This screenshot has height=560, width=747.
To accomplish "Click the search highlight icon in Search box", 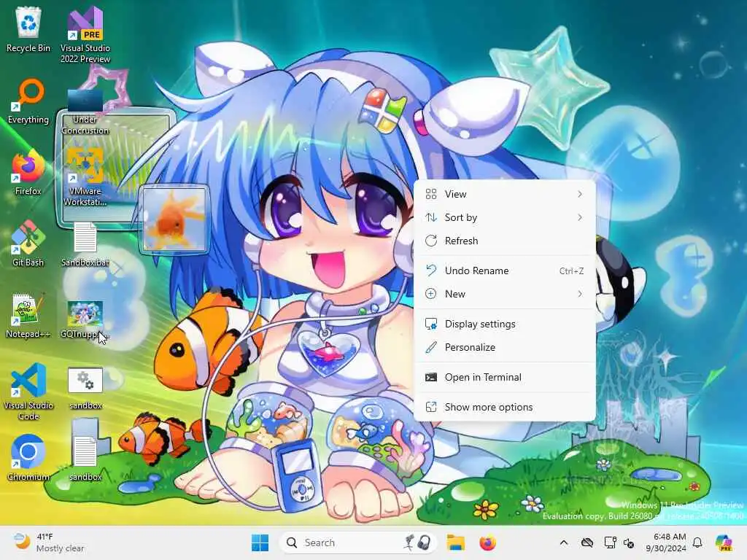I will pyautogui.click(x=418, y=542).
